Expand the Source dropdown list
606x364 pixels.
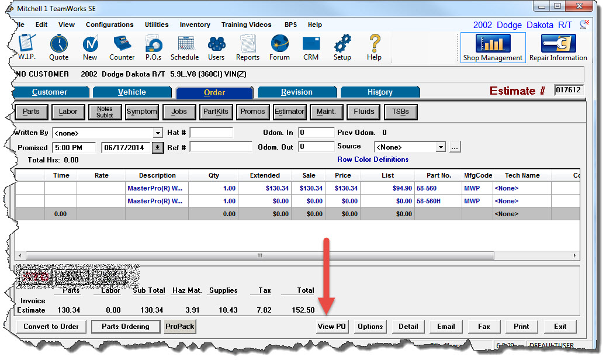[x=441, y=147]
